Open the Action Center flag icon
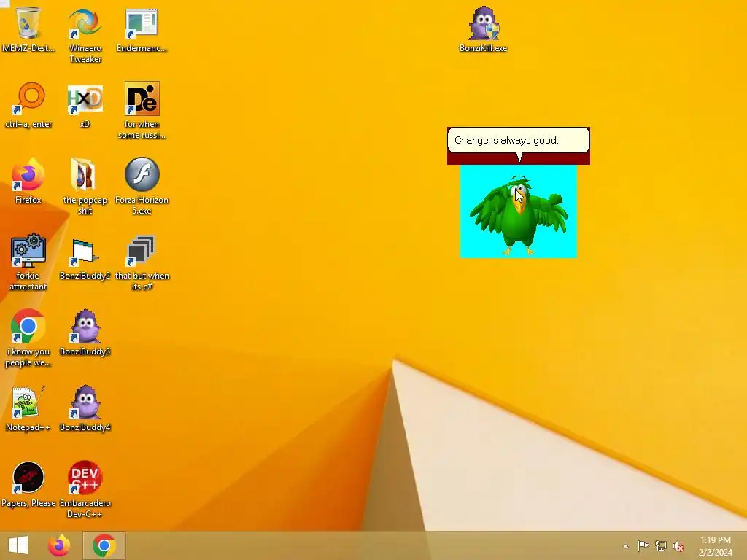Viewport: 747px width, 560px height. click(643, 545)
